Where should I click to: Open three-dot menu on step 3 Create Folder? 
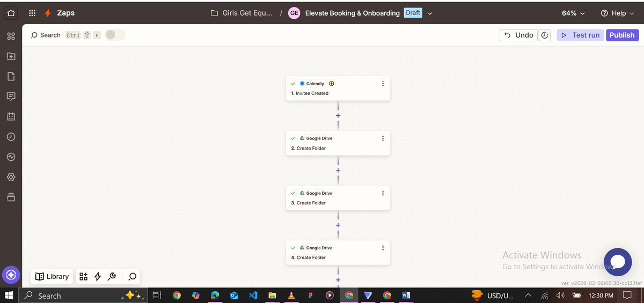coord(383,193)
